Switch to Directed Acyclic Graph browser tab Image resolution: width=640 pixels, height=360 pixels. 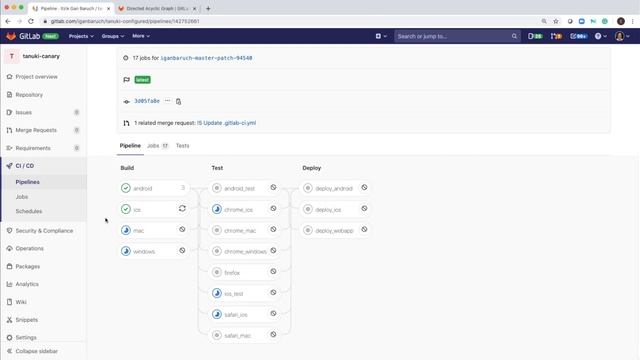(x=157, y=8)
